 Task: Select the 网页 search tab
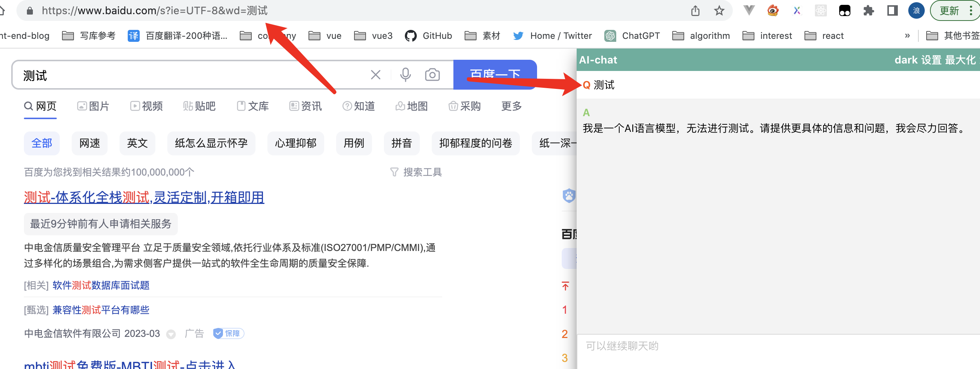click(40, 106)
